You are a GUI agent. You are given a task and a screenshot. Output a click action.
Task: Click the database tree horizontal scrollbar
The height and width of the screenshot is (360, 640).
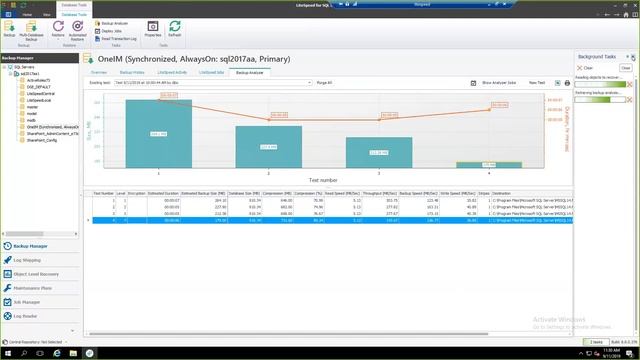[24, 234]
